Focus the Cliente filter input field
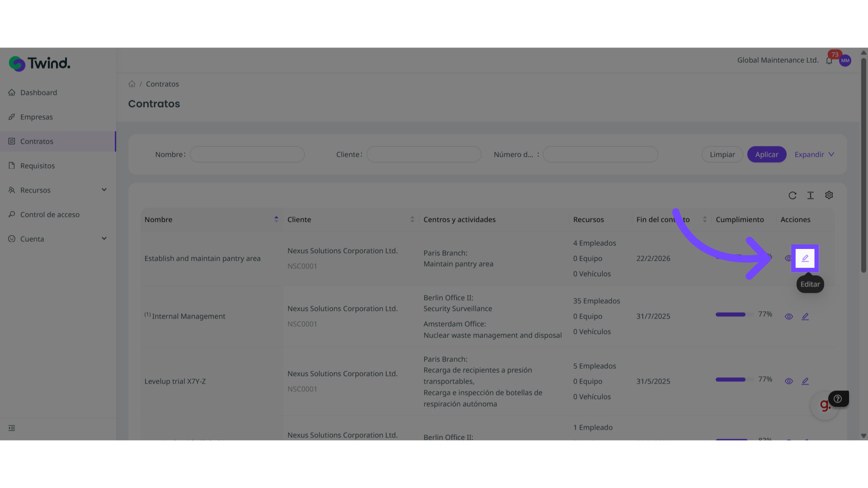 point(424,155)
